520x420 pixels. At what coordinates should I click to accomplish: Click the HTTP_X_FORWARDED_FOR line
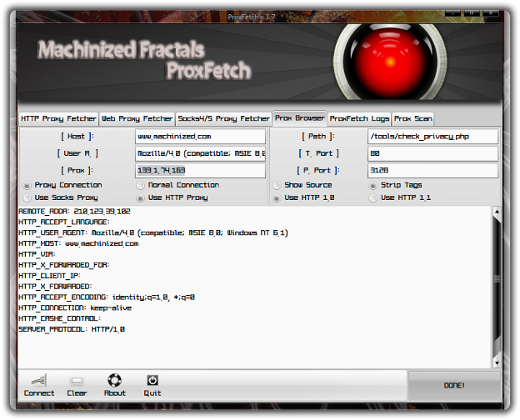click(64, 265)
